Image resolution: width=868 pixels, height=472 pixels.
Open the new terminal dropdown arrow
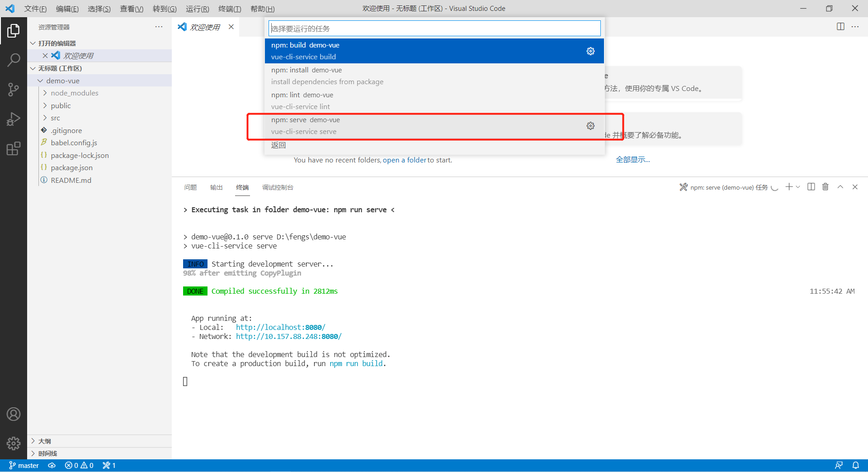point(798,187)
